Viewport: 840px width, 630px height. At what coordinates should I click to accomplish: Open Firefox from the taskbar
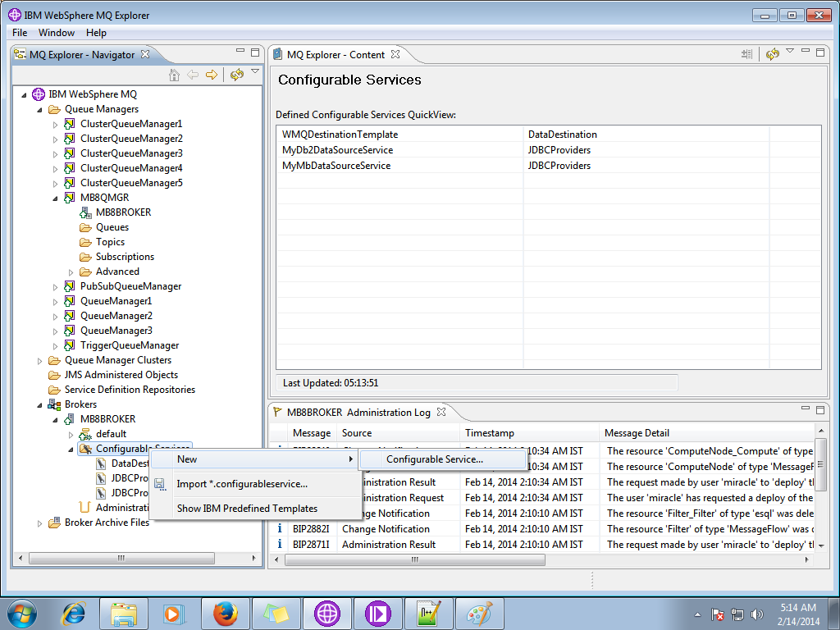click(x=225, y=614)
